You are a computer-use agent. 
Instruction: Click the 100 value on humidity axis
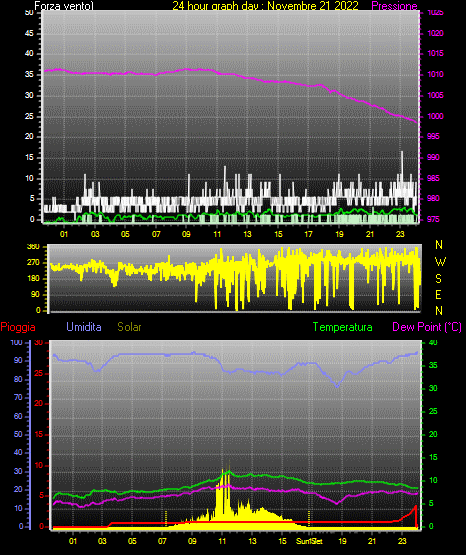coord(17,343)
